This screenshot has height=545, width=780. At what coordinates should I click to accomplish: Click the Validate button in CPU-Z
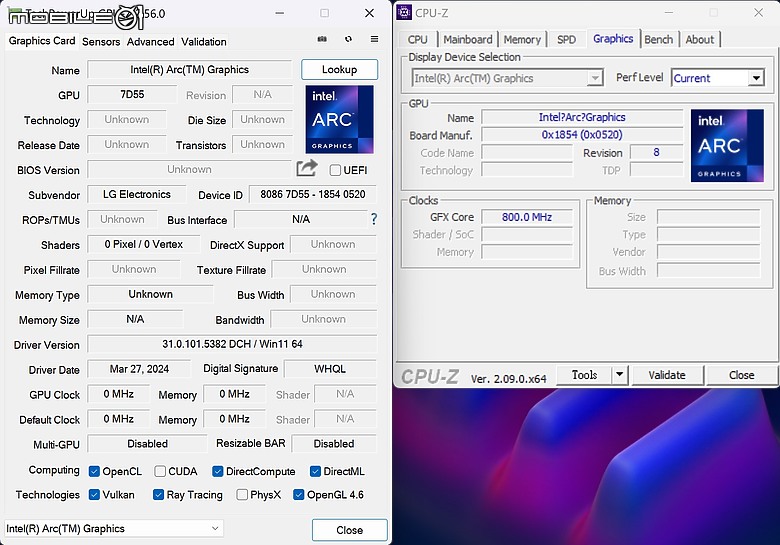point(667,375)
